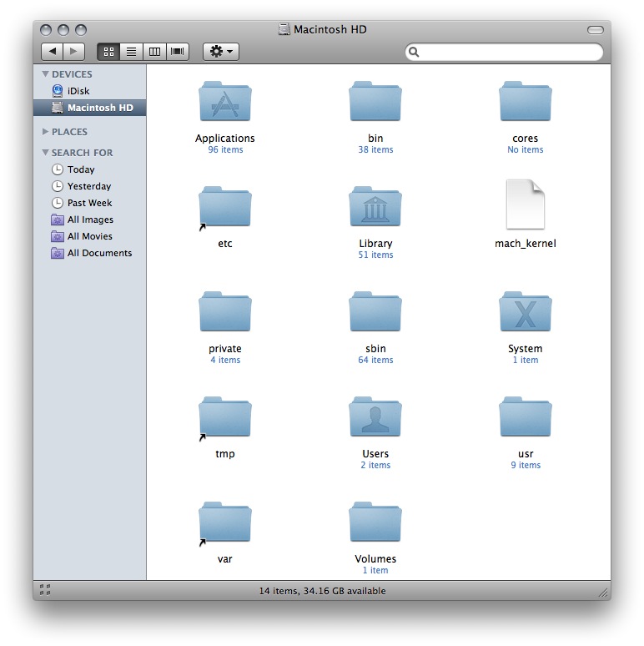644x646 pixels.
Task: Click the All Movies smart folder icon
Action: coord(58,236)
